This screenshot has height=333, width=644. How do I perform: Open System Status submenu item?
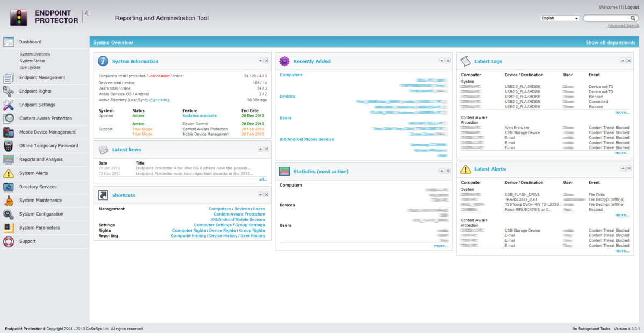[32, 61]
